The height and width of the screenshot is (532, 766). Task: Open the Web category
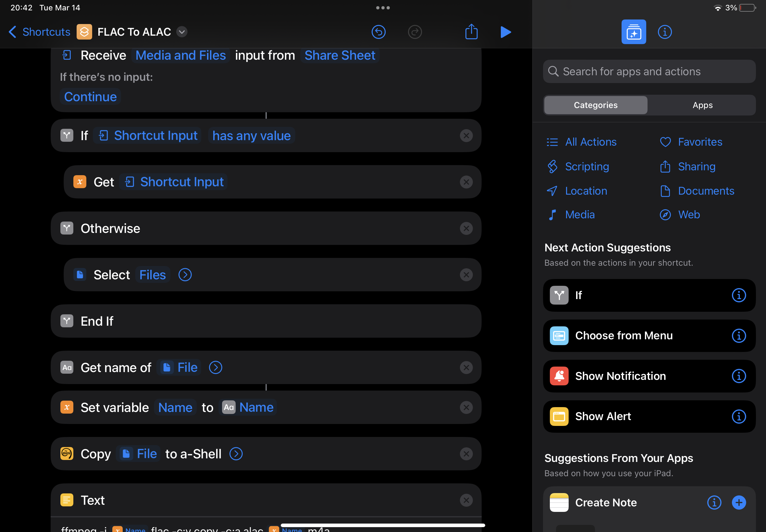[x=689, y=214]
